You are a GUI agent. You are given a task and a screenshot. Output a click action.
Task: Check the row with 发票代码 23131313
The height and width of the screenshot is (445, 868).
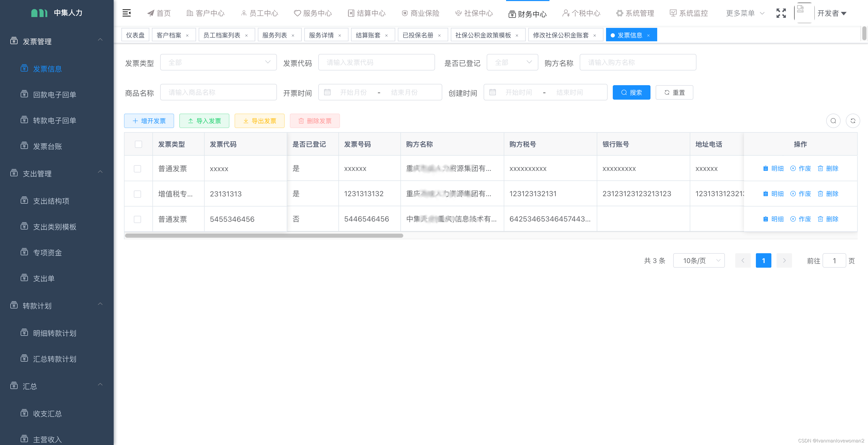tap(137, 194)
